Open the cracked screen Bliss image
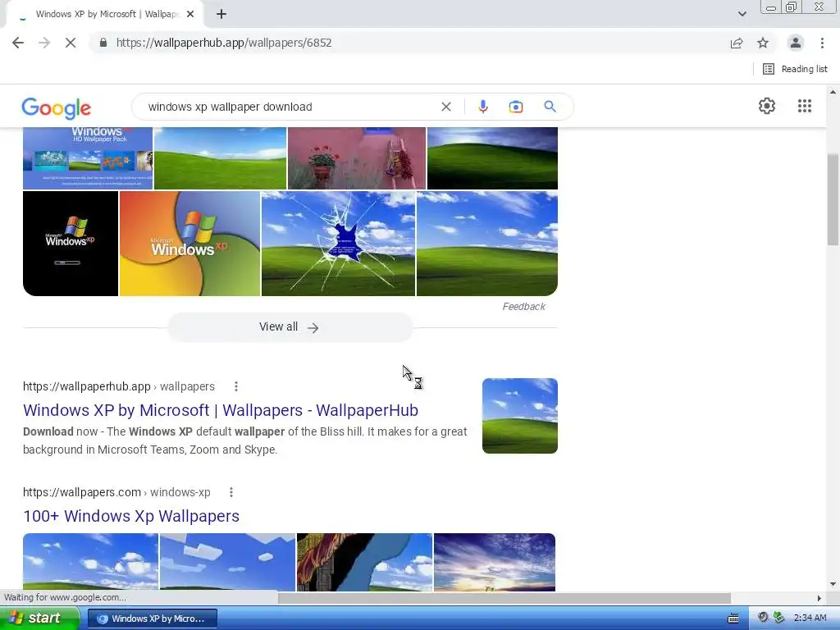The image size is (840, 630). [338, 243]
